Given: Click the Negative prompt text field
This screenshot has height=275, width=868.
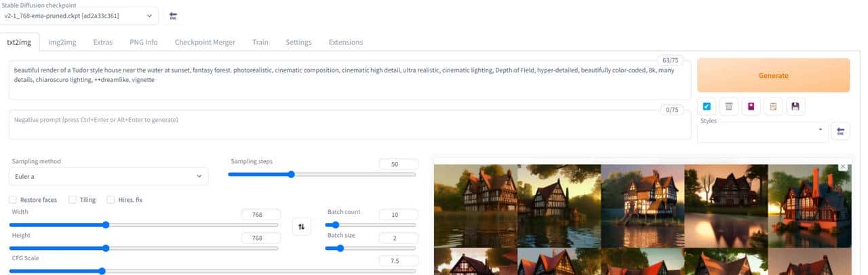Looking at the screenshot, I should (x=332, y=124).
